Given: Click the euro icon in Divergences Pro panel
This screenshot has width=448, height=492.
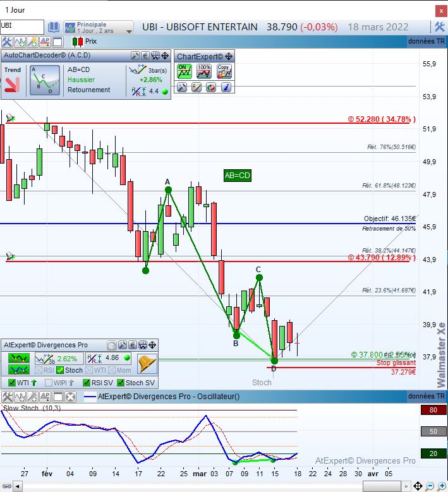Looking at the screenshot, I should [x=133, y=345].
